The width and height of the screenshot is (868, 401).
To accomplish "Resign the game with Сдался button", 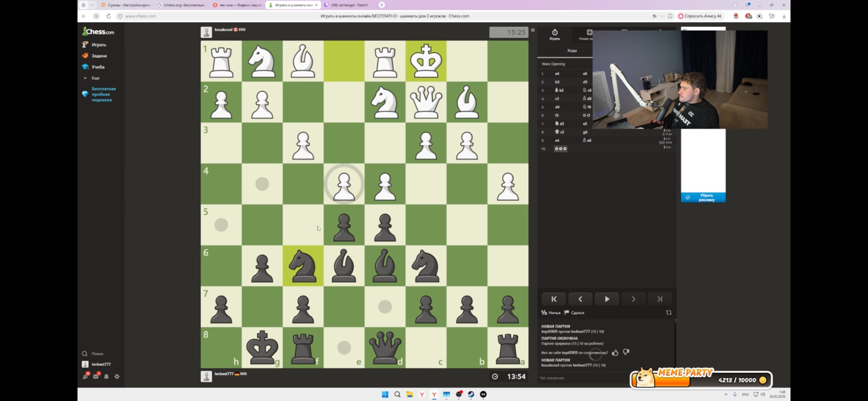I will (574, 313).
